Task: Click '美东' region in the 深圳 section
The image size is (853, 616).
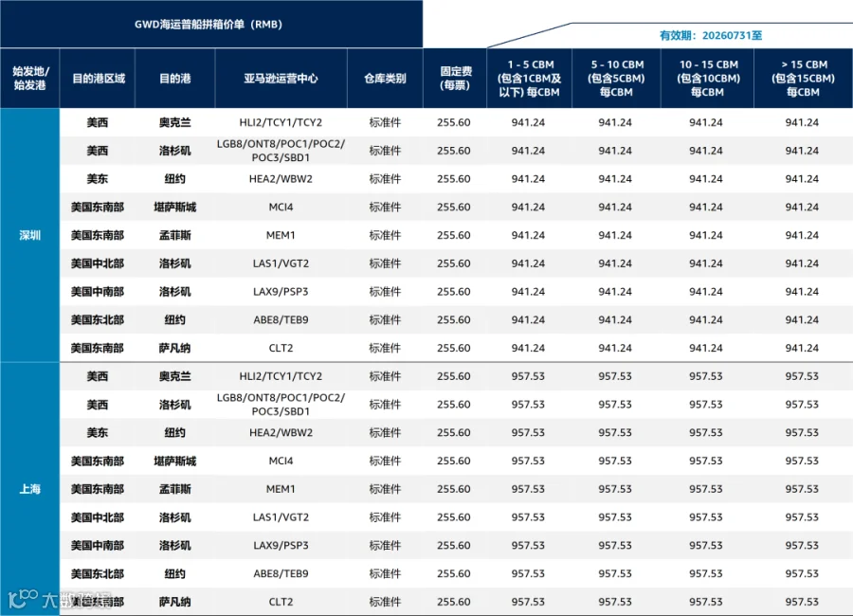Action: tap(98, 179)
